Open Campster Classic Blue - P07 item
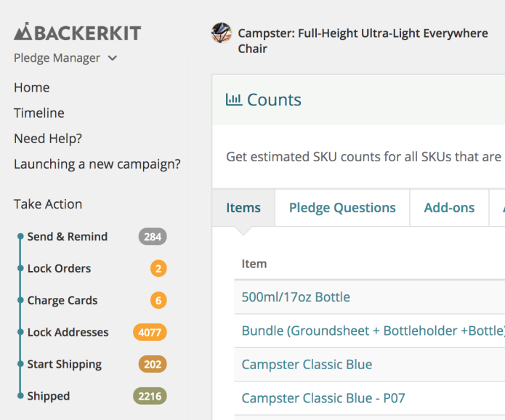Viewport: 505px width, 420px height. pos(325,398)
